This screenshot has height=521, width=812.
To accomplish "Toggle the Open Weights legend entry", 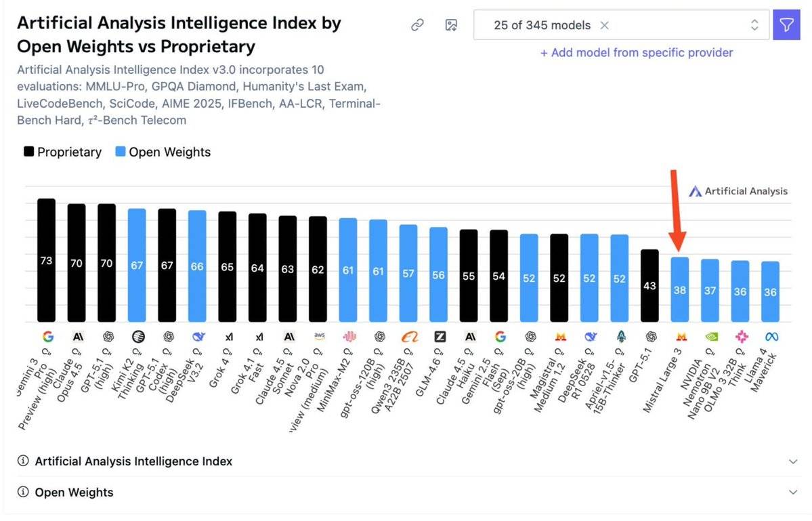I will pos(163,152).
